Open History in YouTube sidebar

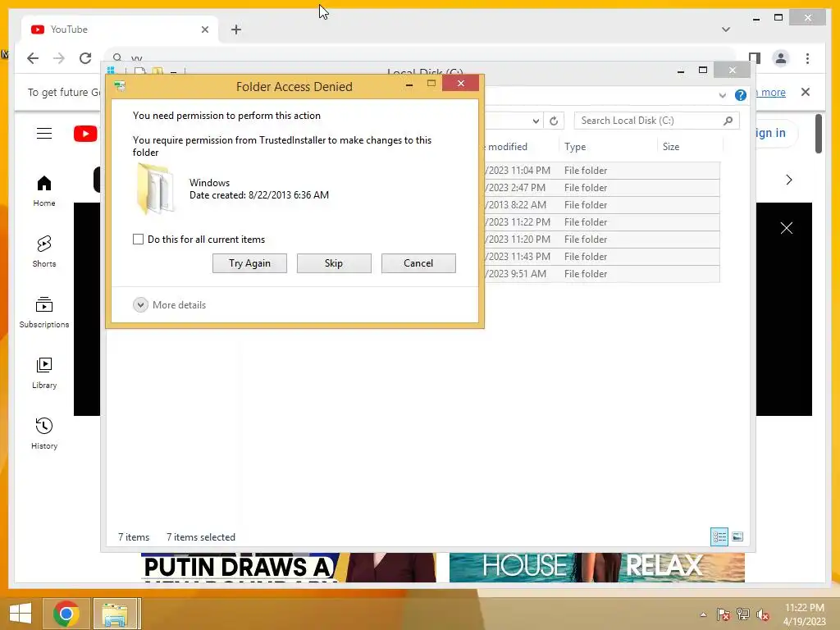[x=44, y=434]
